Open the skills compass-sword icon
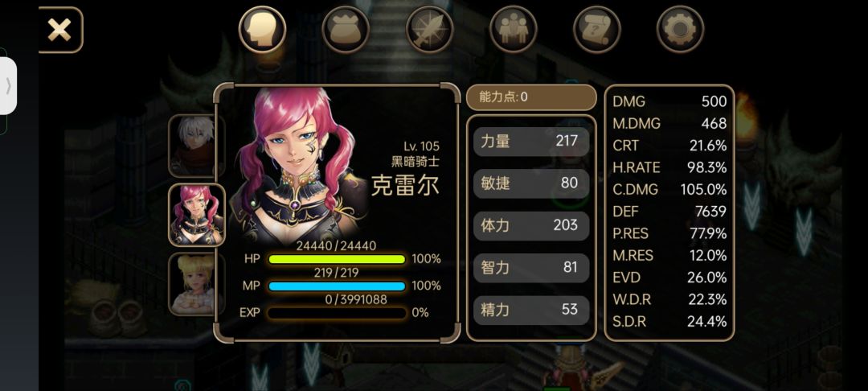This screenshot has height=391, width=868. pyautogui.click(x=429, y=29)
